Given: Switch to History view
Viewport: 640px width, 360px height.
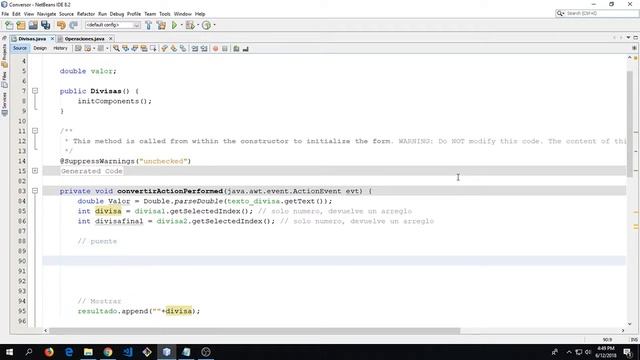Looking at the screenshot, I should pyautogui.click(x=60, y=48).
